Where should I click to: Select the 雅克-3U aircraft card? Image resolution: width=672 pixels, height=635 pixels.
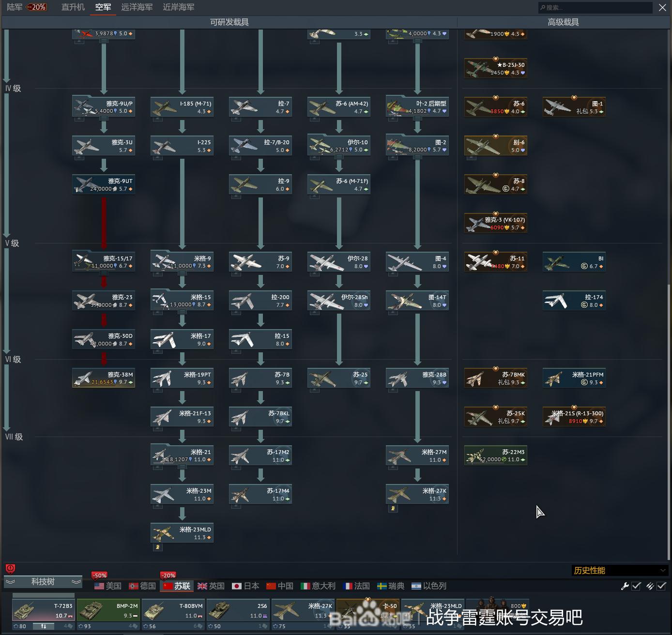tap(104, 145)
